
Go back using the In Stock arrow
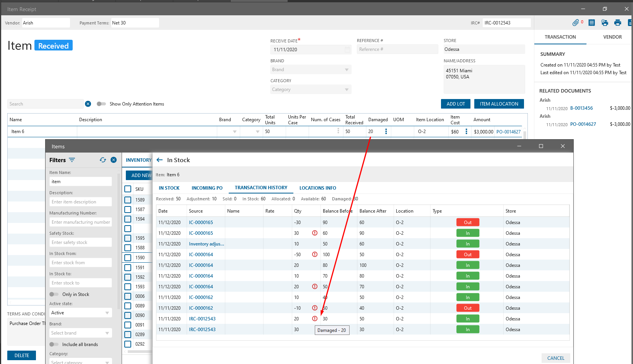point(160,160)
